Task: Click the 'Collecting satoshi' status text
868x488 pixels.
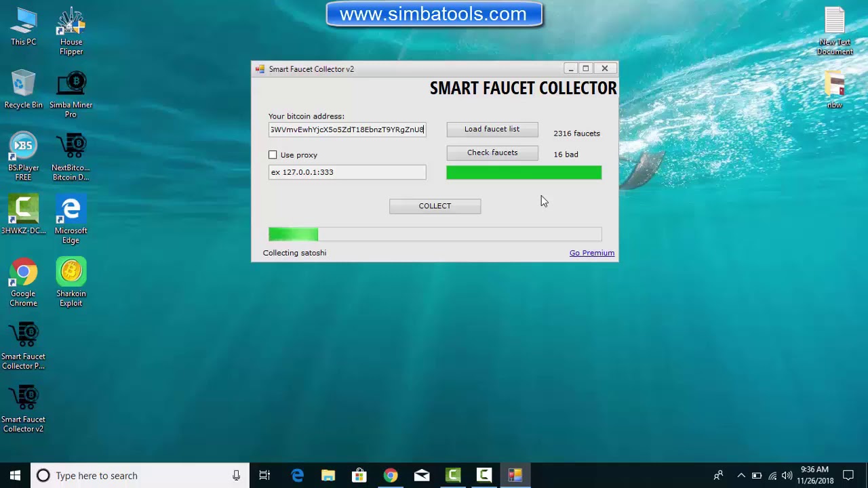Action: tap(294, 253)
